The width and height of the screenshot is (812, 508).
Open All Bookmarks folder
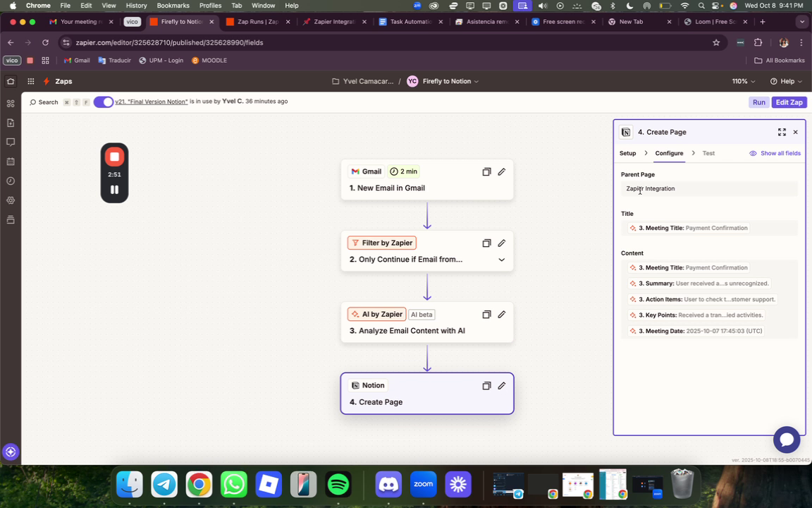pyautogui.click(x=780, y=61)
